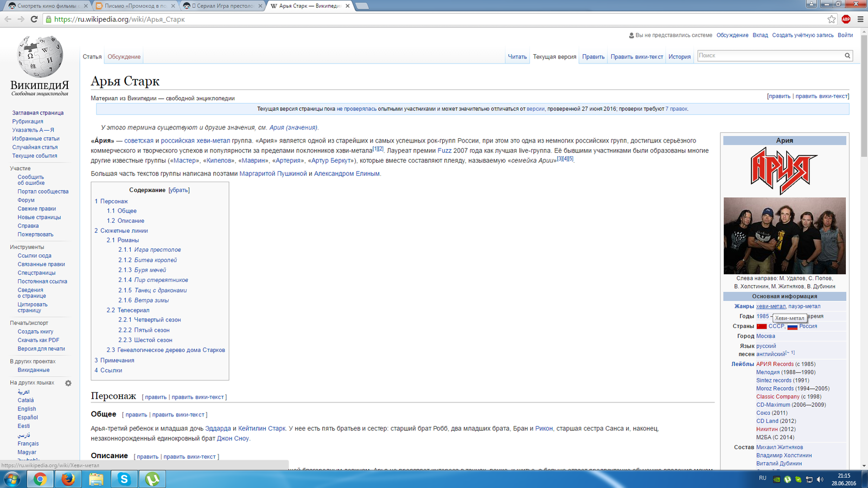868x488 pixels.
Task: Open the band group photo
Action: (x=784, y=235)
